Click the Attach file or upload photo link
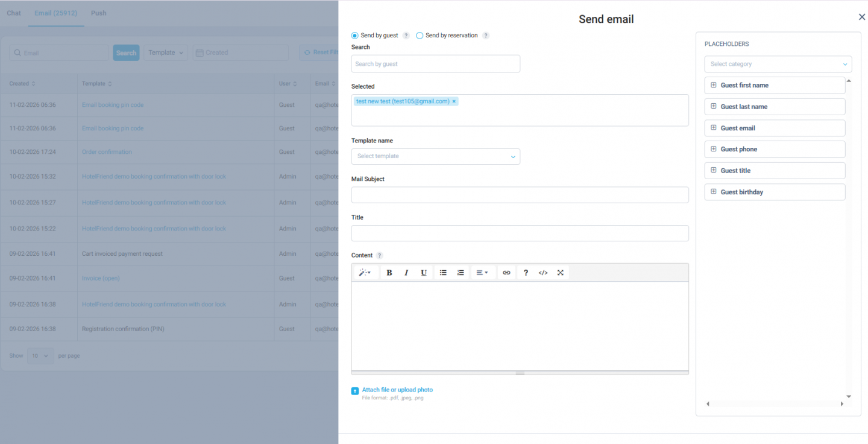The image size is (868, 444). click(397, 390)
